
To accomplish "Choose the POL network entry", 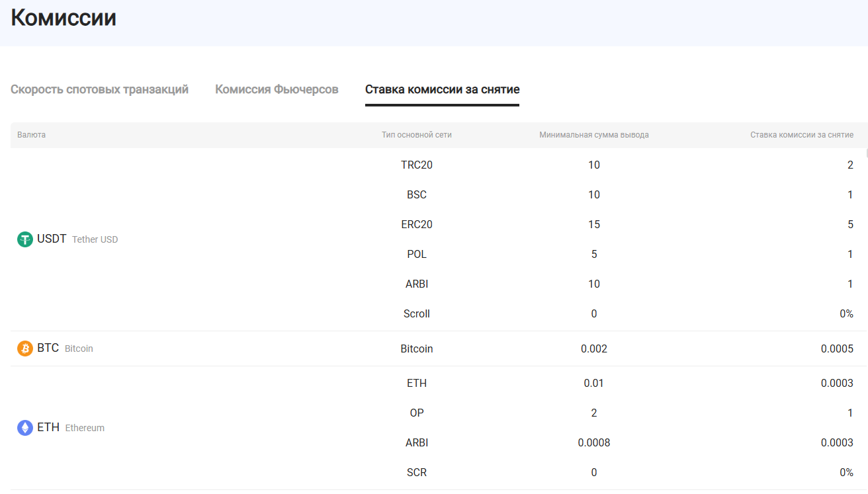I will tap(417, 254).
